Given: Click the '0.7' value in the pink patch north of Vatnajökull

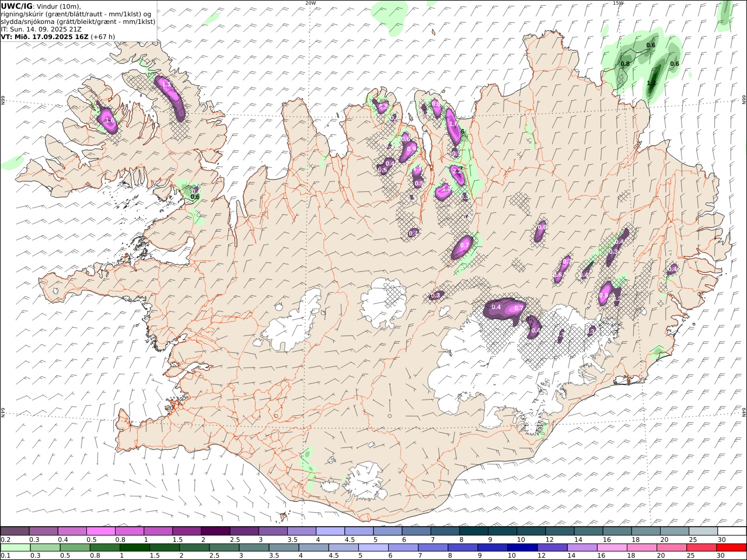Looking at the screenshot, I should 519,307.
